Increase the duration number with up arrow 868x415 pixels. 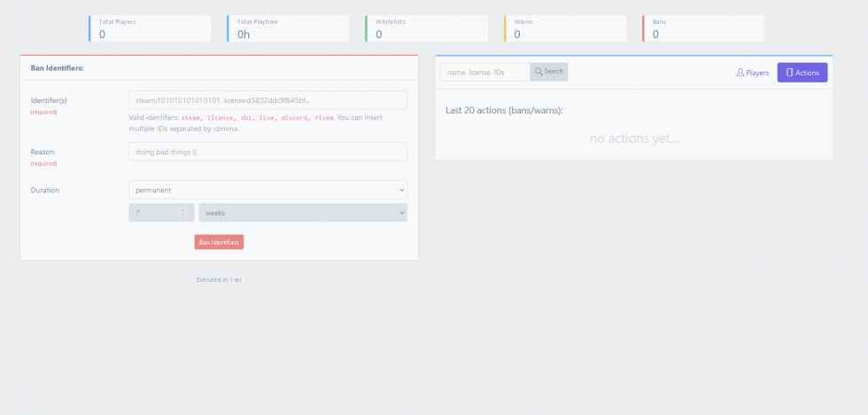(182, 209)
